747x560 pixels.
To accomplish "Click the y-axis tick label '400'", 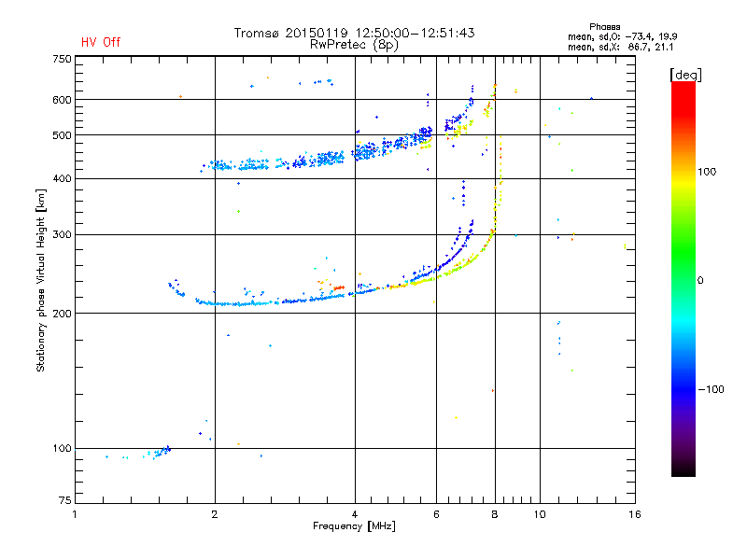I will (x=62, y=178).
